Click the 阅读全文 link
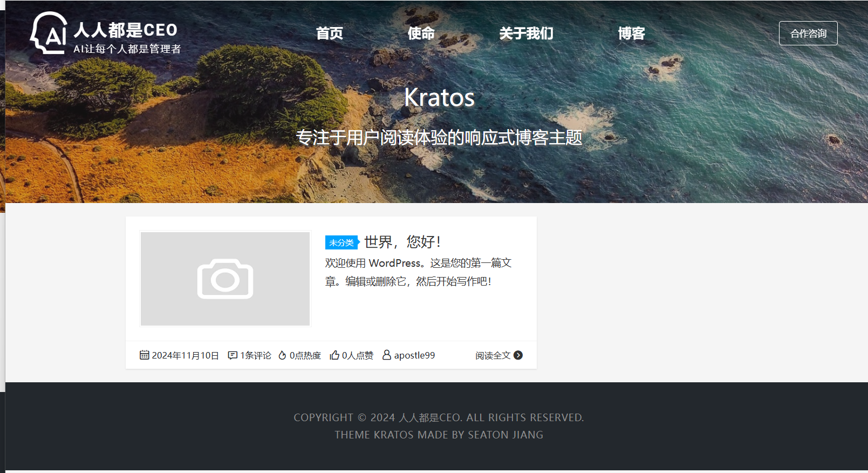868x473 pixels. pyautogui.click(x=493, y=355)
